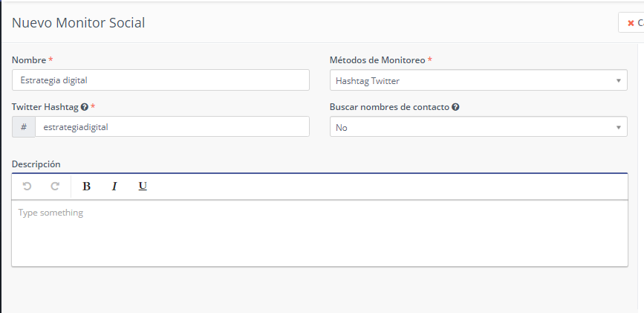The height and width of the screenshot is (313, 644).
Task: Toggle bold formatting in the Descripción editor
Action: 86,187
